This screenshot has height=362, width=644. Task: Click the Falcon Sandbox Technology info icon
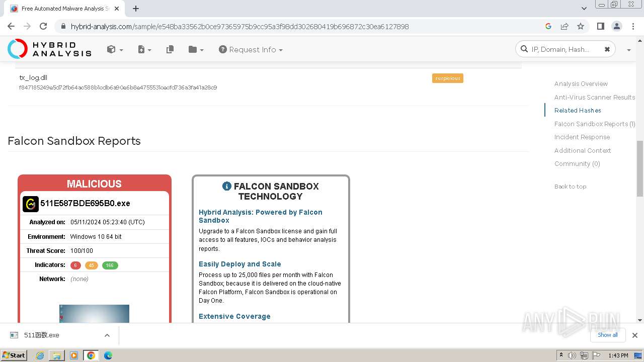coord(227,186)
